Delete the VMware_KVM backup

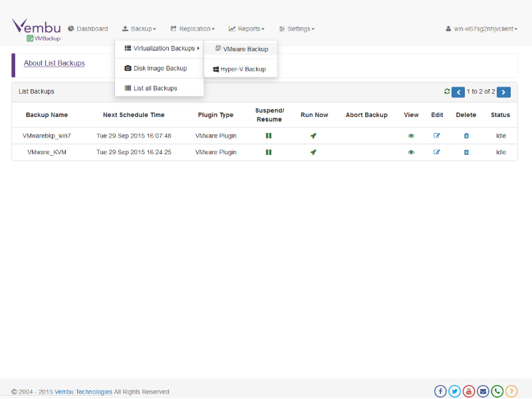[x=467, y=152]
